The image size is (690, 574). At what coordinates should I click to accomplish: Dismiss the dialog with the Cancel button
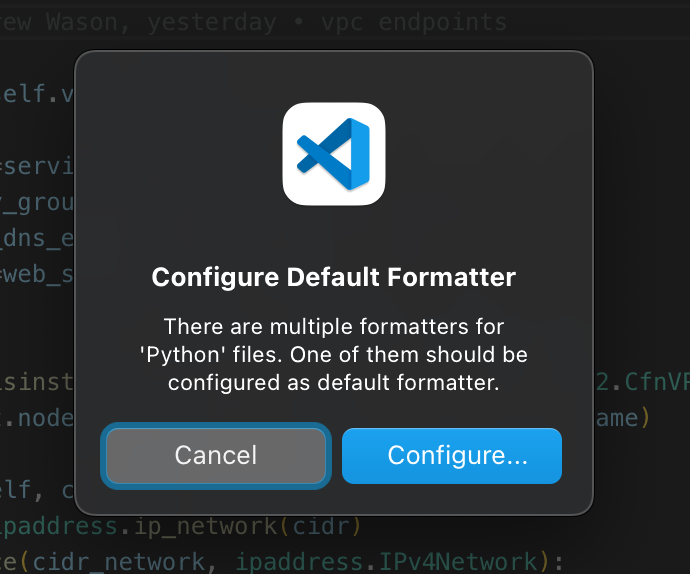[x=216, y=456]
